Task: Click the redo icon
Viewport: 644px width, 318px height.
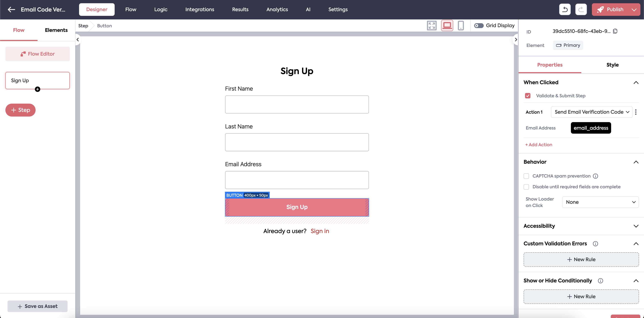Action: pyautogui.click(x=581, y=10)
